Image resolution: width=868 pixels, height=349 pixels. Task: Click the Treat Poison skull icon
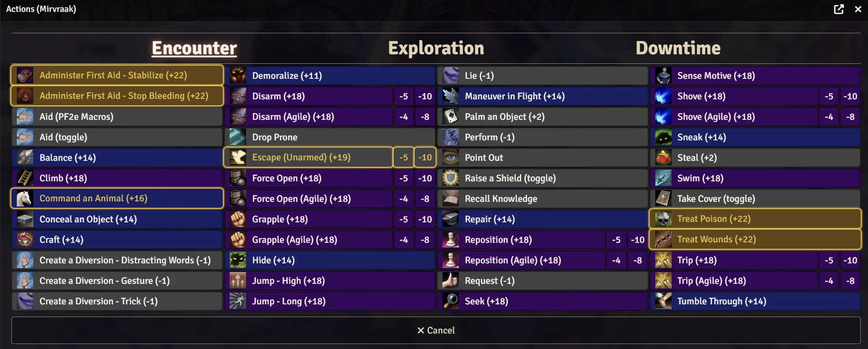[x=663, y=219]
